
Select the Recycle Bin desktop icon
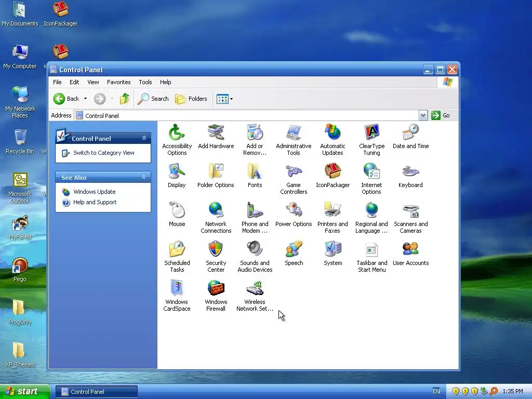[x=20, y=142]
